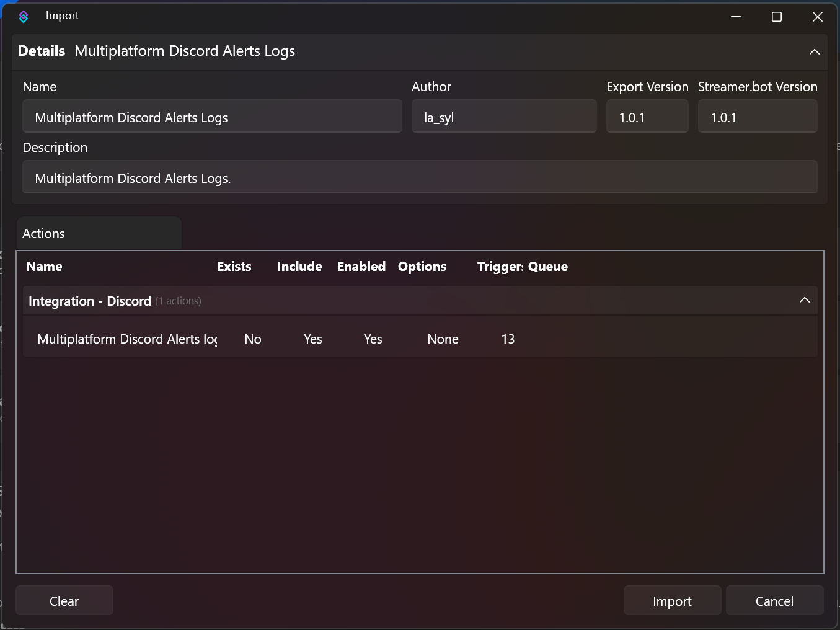Edit the Description text box
Screen dimensions: 840x630
pos(421,177)
